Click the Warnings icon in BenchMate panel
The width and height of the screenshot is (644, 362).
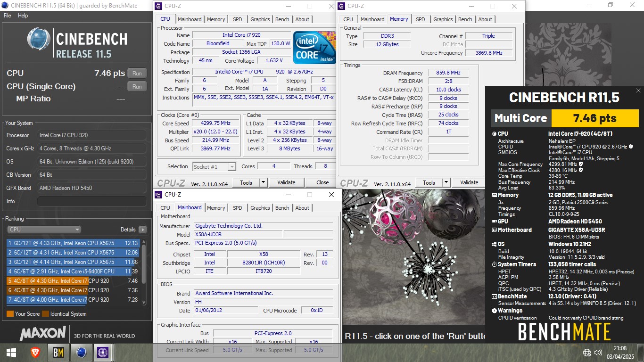pos(494,311)
